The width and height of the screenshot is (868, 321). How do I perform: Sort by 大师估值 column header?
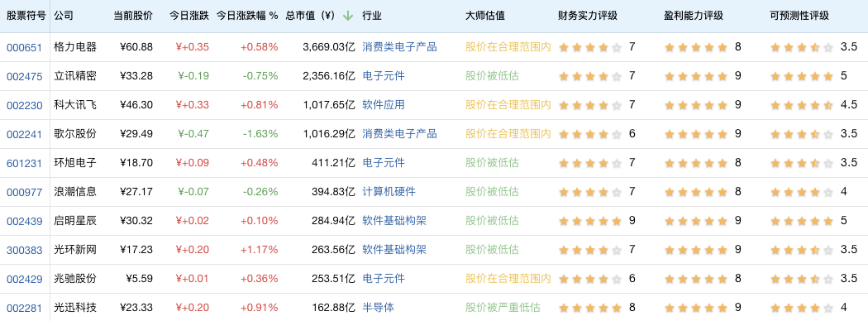tap(485, 16)
